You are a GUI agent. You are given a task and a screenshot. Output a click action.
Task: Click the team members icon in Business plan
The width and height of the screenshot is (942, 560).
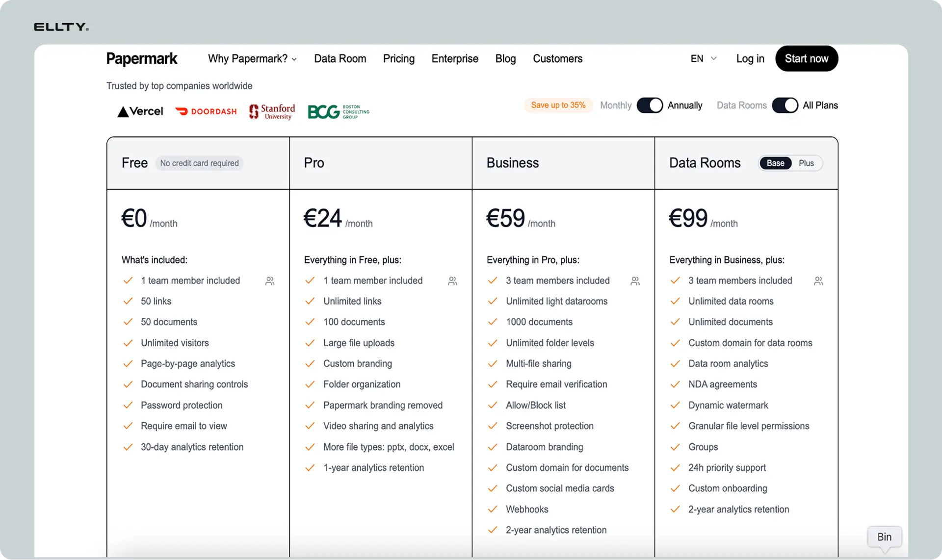pyautogui.click(x=635, y=281)
